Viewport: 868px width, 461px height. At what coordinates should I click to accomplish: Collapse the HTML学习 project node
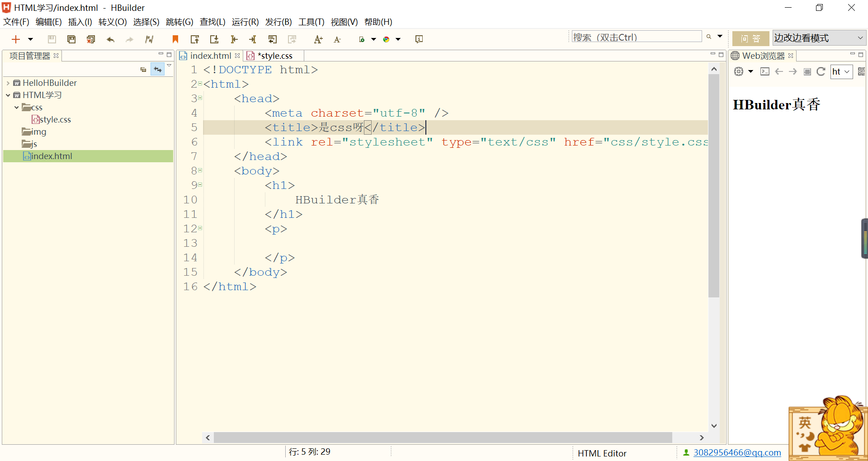click(x=8, y=95)
